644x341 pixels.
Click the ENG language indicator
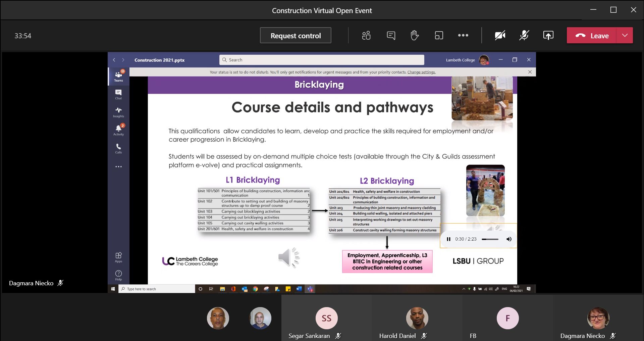pyautogui.click(x=504, y=289)
